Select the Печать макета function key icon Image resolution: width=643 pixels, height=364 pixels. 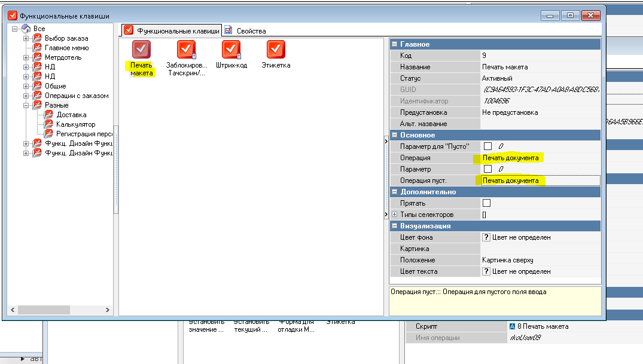pyautogui.click(x=141, y=50)
